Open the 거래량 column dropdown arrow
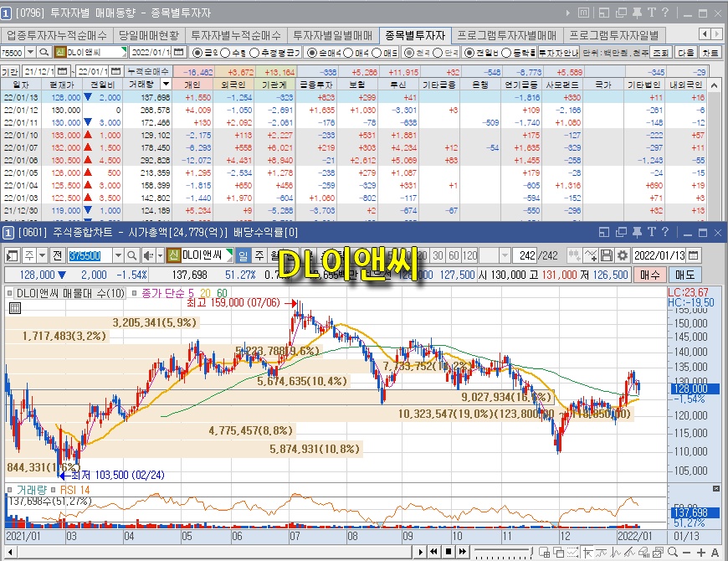The width and height of the screenshot is (728, 561). point(166,84)
